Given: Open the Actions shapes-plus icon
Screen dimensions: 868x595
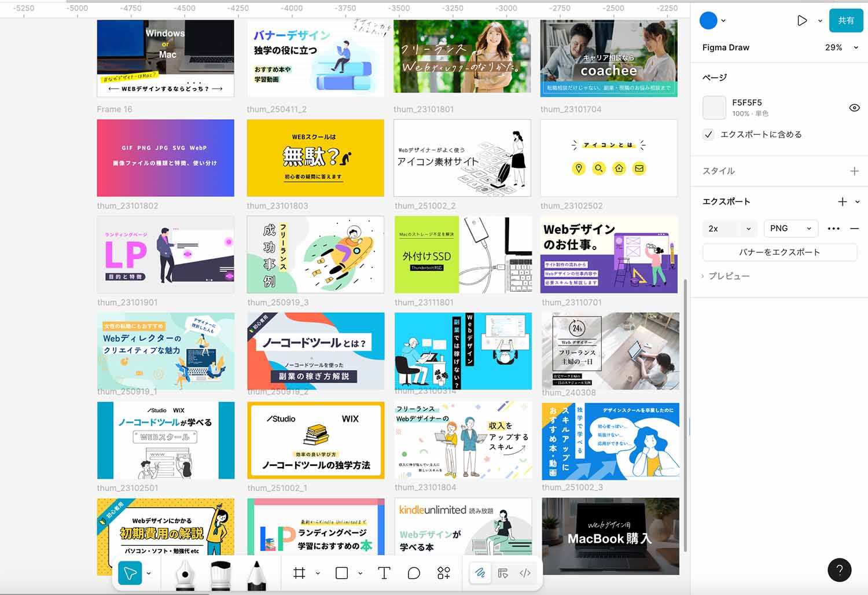Looking at the screenshot, I should (x=444, y=573).
